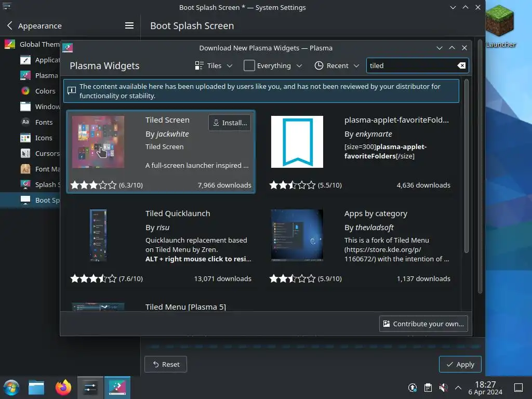532x399 pixels.
Task: Open the Minecraft Launcher desktop icon
Action: [x=500, y=26]
